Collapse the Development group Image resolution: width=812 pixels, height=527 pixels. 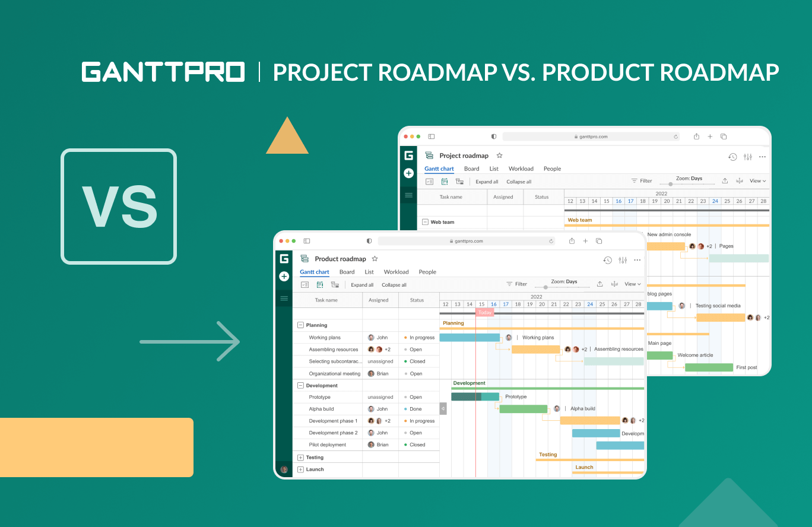pos(300,386)
